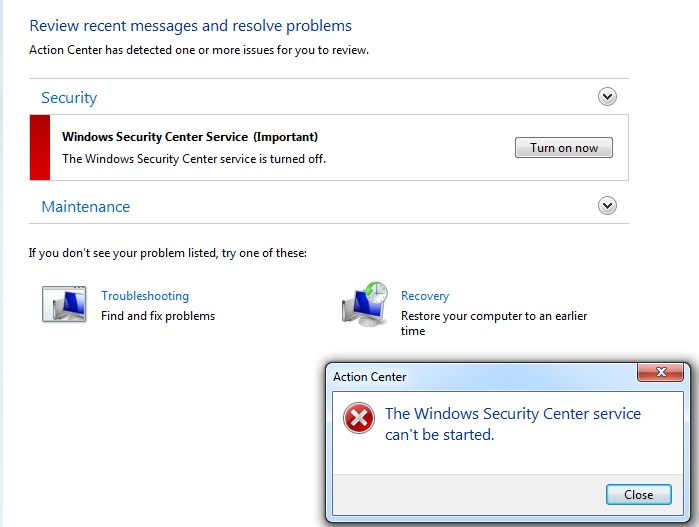Expand the Maintenance section chevron

pyautogui.click(x=607, y=206)
